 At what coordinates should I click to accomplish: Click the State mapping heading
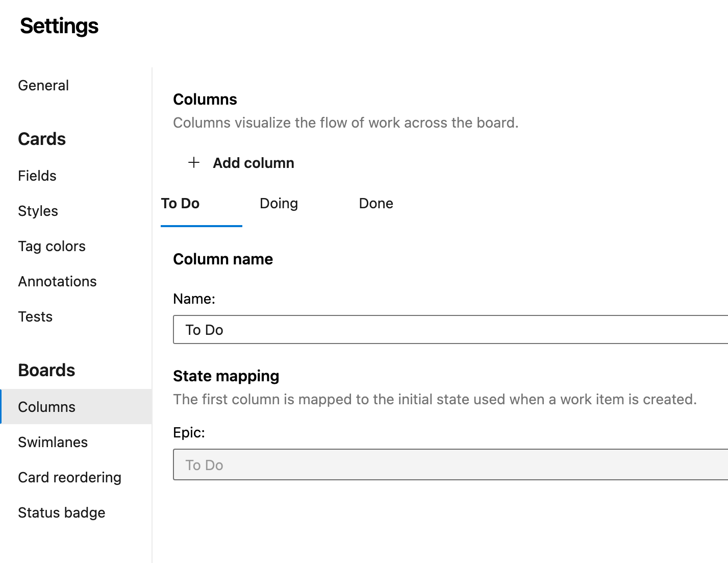226,376
